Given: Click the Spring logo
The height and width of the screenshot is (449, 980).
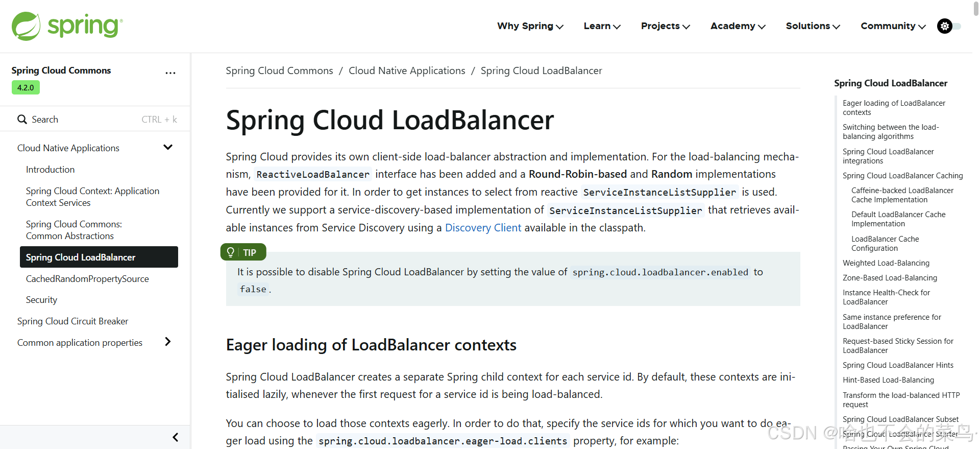Looking at the screenshot, I should click(67, 26).
